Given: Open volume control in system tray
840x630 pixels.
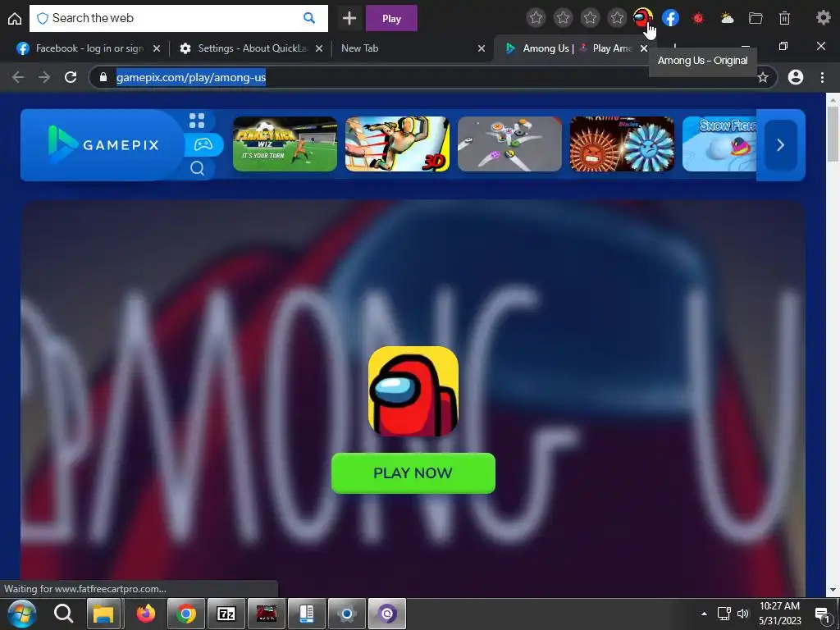Looking at the screenshot, I should [x=743, y=614].
